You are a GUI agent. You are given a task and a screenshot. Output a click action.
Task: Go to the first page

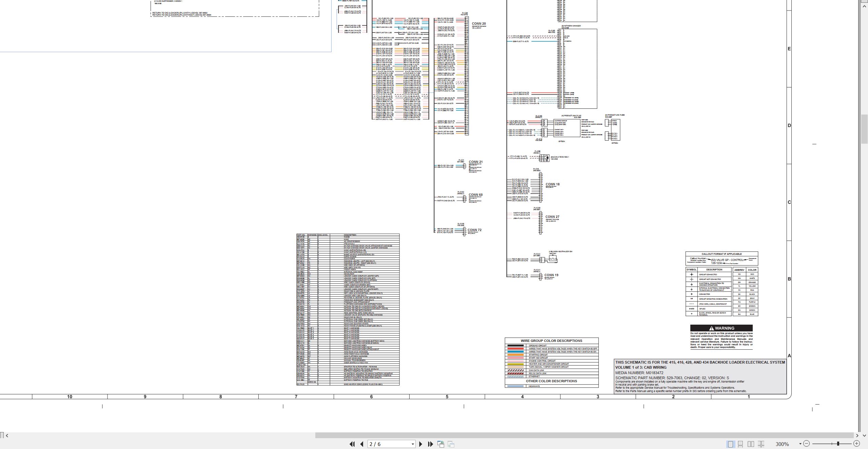pyautogui.click(x=352, y=444)
